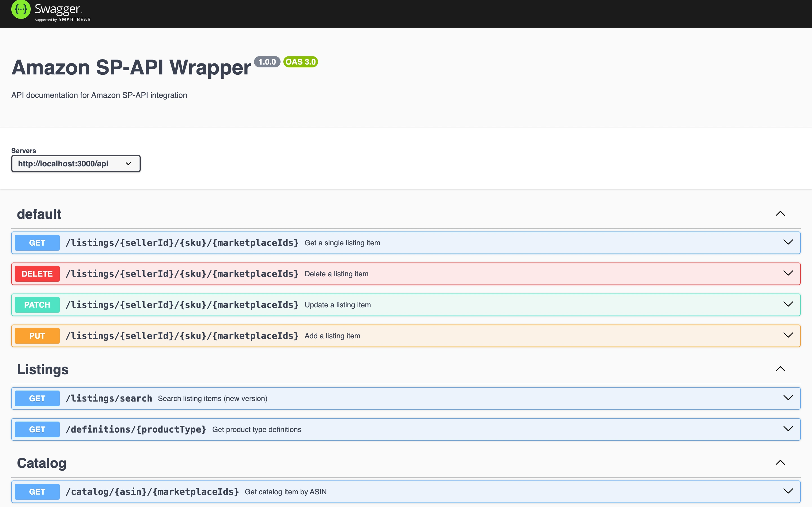Expand the DELETE listing item operation
Screen dimensions: 812x507
tap(788, 273)
